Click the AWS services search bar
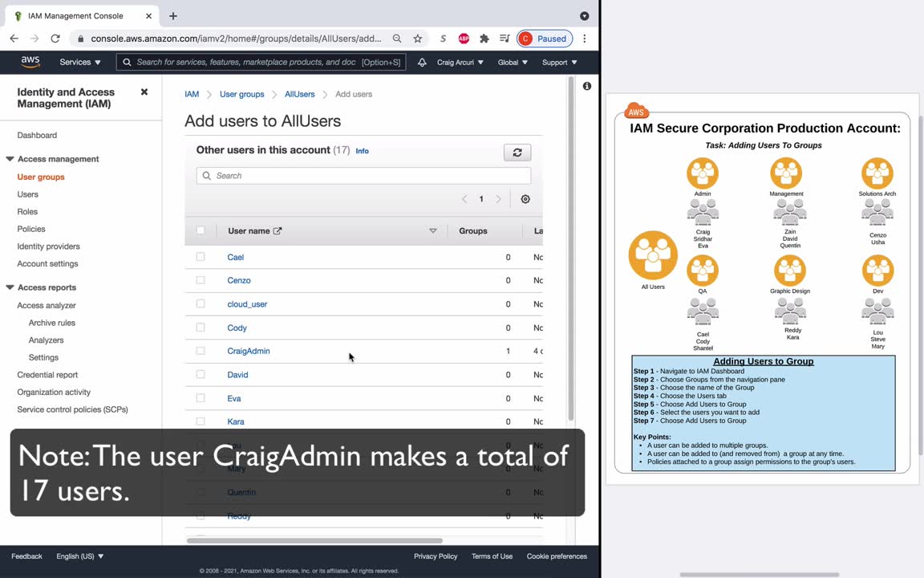The height and width of the screenshot is (578, 924). coord(261,62)
